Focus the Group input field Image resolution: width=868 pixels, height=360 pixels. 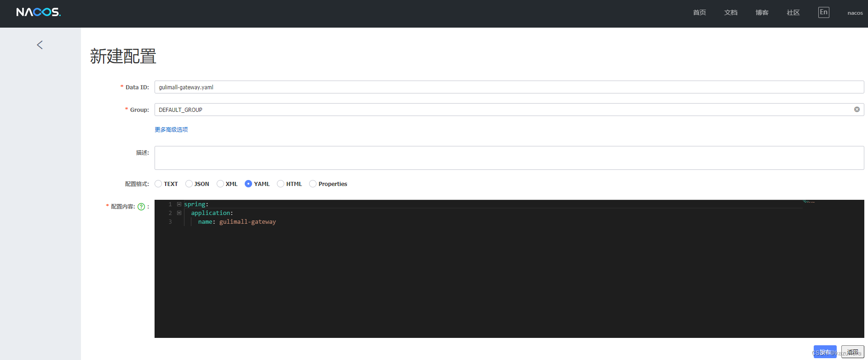[509, 110]
